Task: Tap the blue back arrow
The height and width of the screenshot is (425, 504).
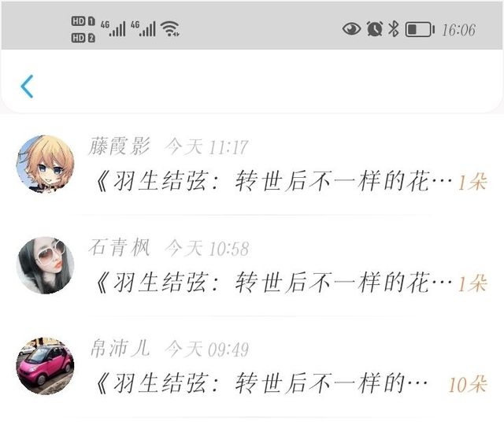Action: click(x=27, y=87)
